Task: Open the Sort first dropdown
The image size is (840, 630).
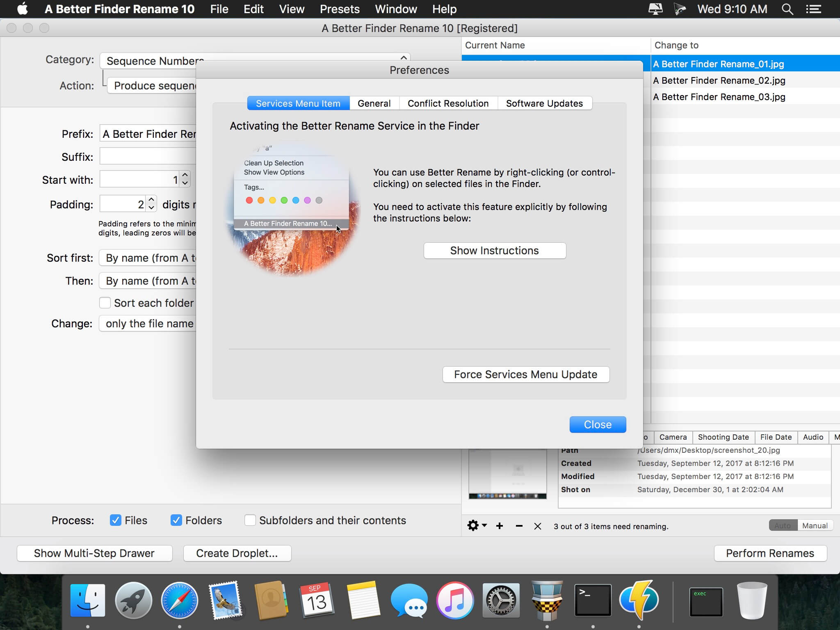Action: pyautogui.click(x=148, y=258)
